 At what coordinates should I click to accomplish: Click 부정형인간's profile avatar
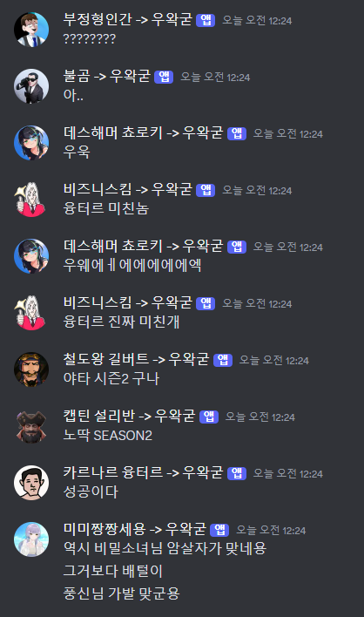click(31, 30)
